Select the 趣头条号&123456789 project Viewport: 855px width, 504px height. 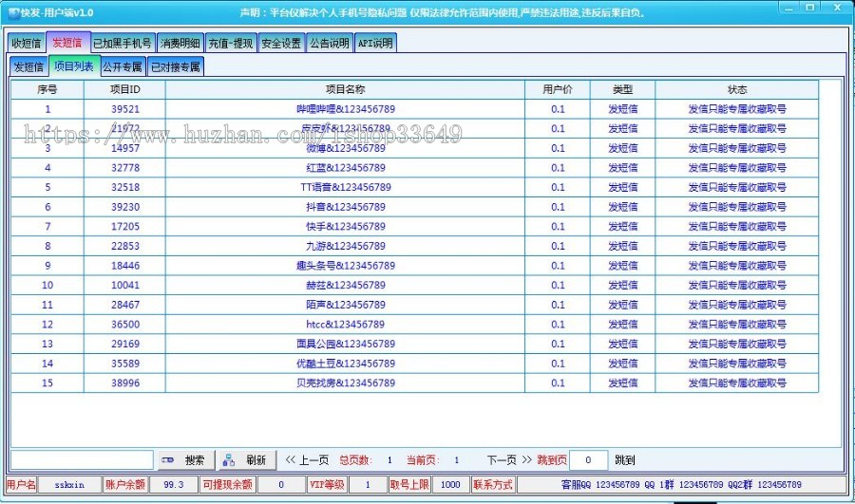(x=346, y=266)
